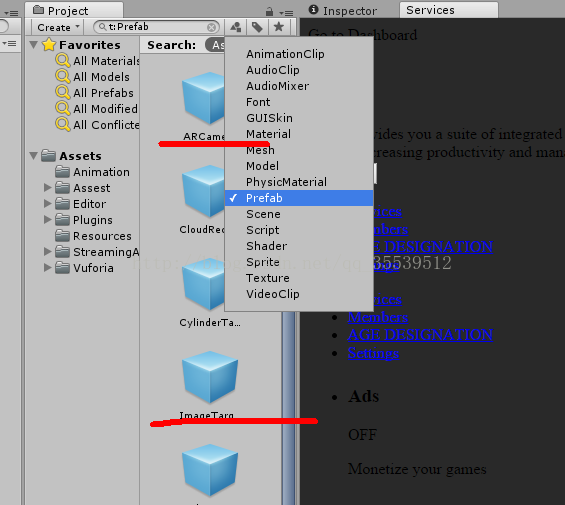Choose Texture in type filter menu

coord(299,278)
